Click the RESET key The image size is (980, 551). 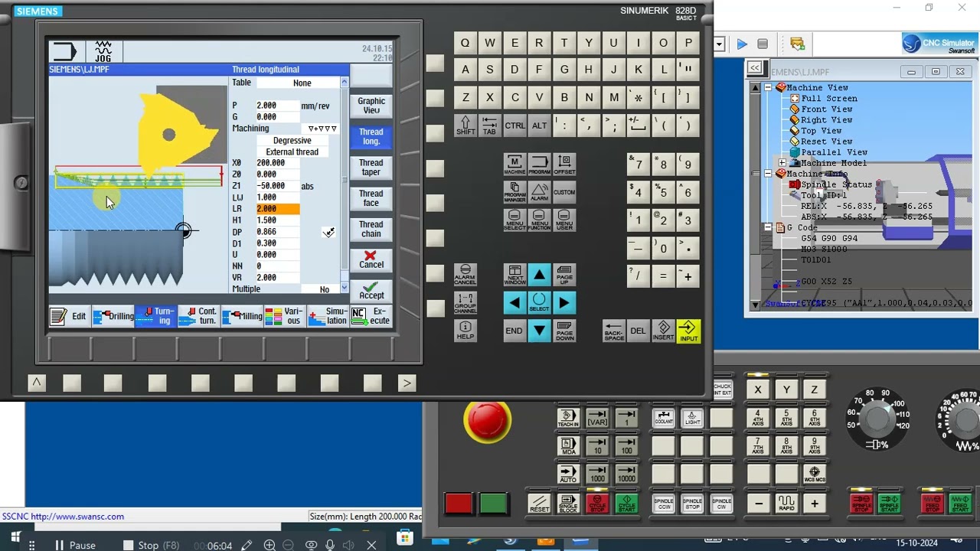click(x=539, y=503)
